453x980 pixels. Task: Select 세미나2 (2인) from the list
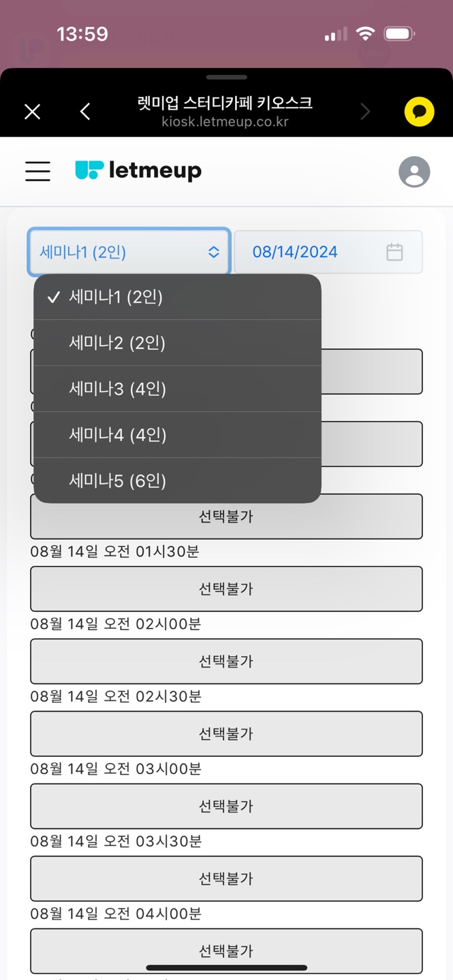117,343
